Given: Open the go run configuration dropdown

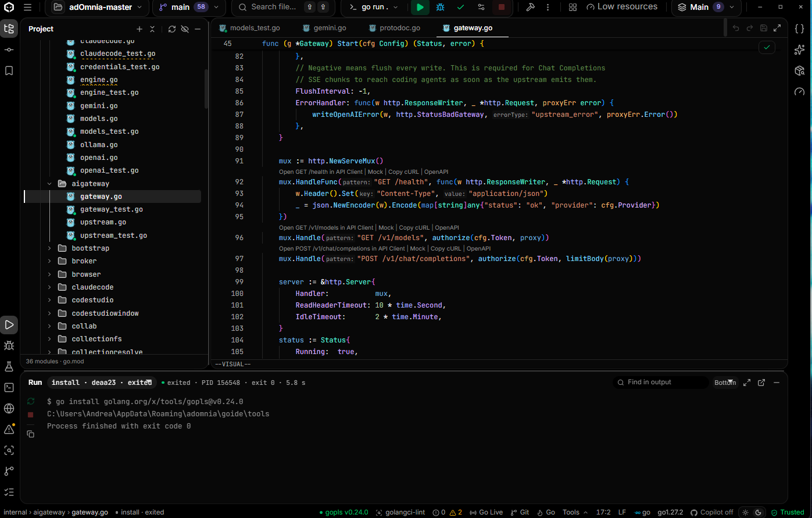Looking at the screenshot, I should pos(375,8).
